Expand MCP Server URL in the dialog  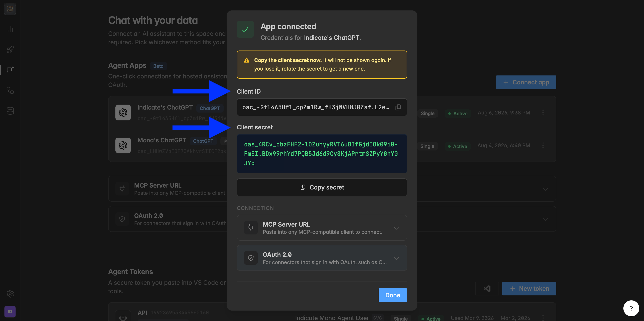pyautogui.click(x=322, y=228)
